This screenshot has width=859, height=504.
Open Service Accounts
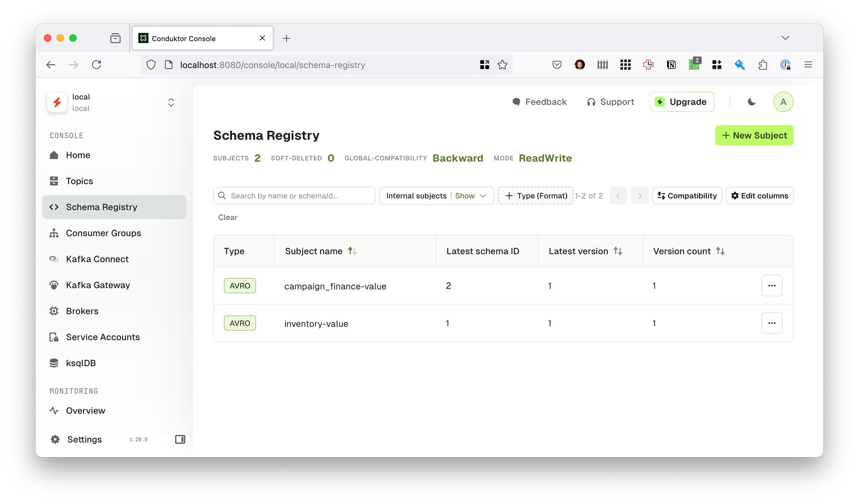(103, 337)
